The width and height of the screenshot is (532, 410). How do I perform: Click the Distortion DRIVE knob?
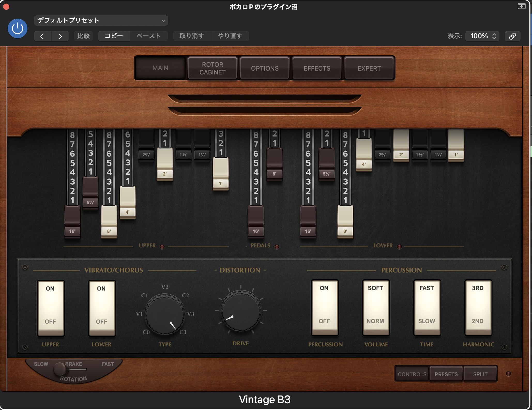tap(241, 310)
